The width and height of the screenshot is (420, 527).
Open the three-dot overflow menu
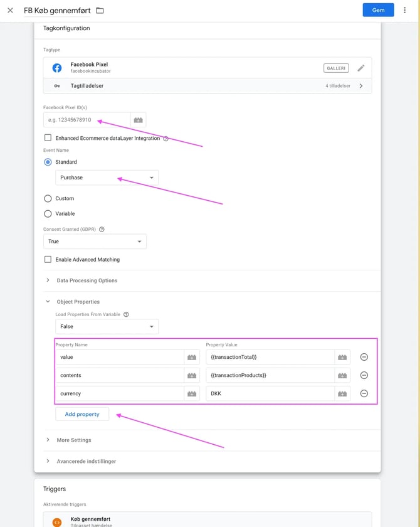point(405,10)
